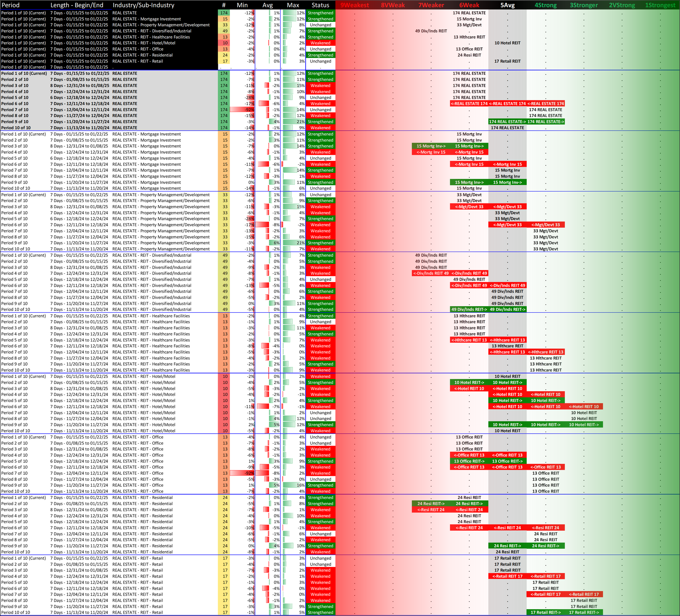
Task: Click red Weakened status for current Hotel/Motel top row
Action: (320, 43)
